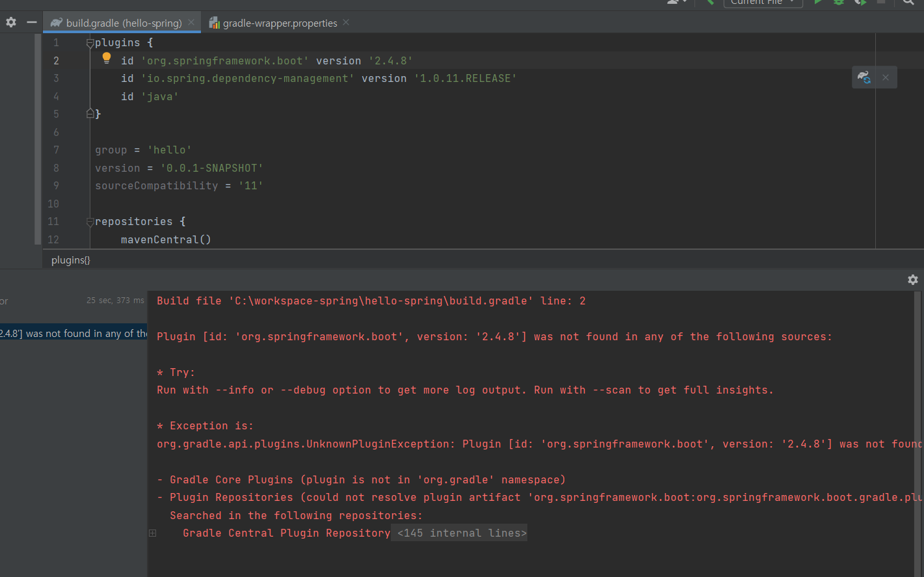Click 'io.spring.dependency-management' string
The height and width of the screenshot is (577, 924).
click(248, 78)
